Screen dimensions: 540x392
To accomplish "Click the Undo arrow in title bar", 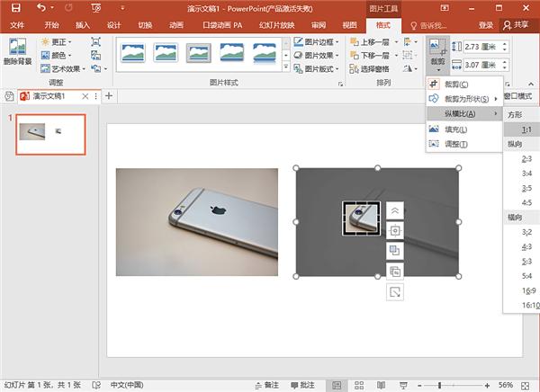I will click(42, 7).
